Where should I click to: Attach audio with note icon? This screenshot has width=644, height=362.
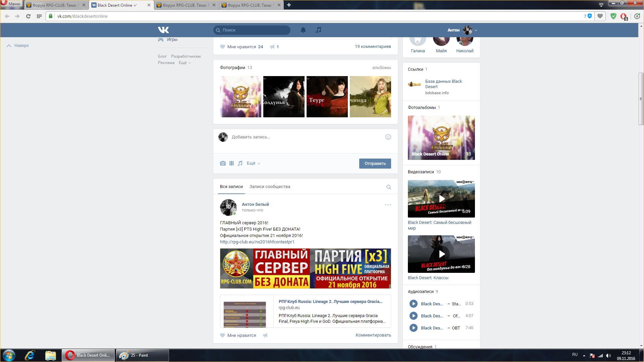(240, 163)
